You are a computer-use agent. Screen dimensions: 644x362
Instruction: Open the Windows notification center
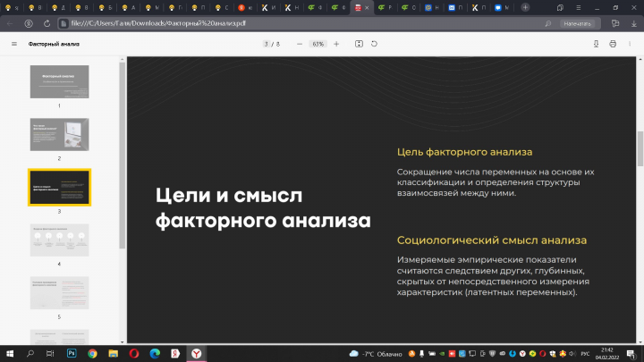click(x=631, y=354)
